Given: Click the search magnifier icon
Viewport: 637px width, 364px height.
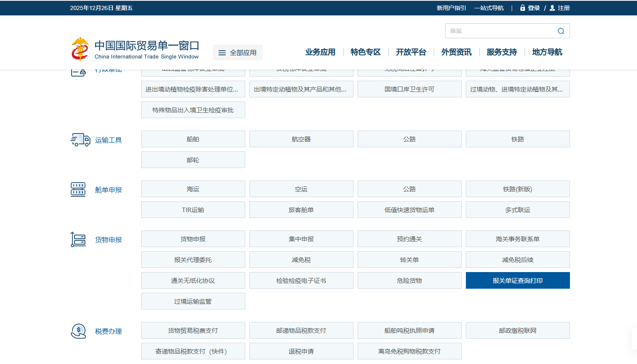Looking at the screenshot, I should 561,31.
